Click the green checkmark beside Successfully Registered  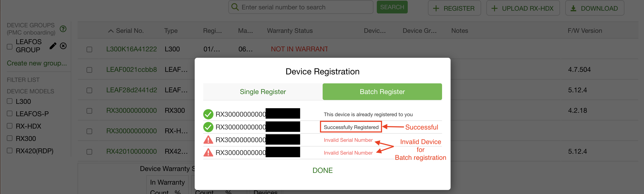(x=208, y=127)
